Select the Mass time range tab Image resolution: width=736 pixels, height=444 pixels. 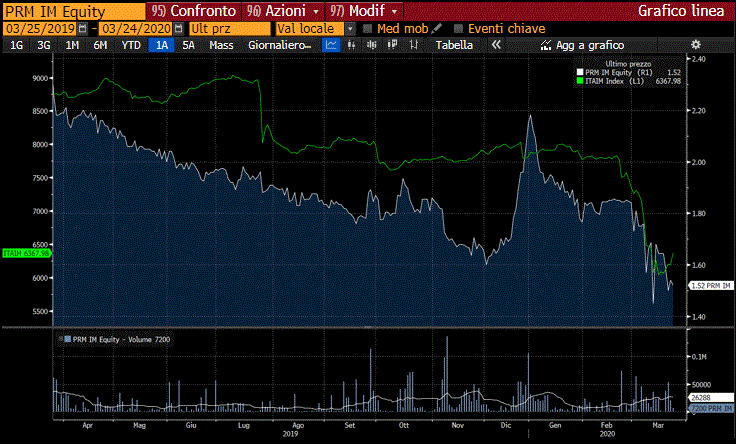(x=221, y=45)
